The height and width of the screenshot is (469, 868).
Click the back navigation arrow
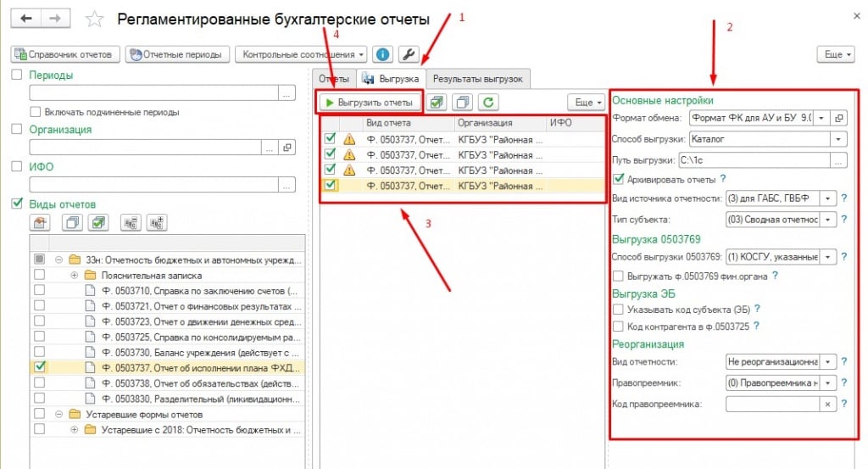click(x=26, y=19)
